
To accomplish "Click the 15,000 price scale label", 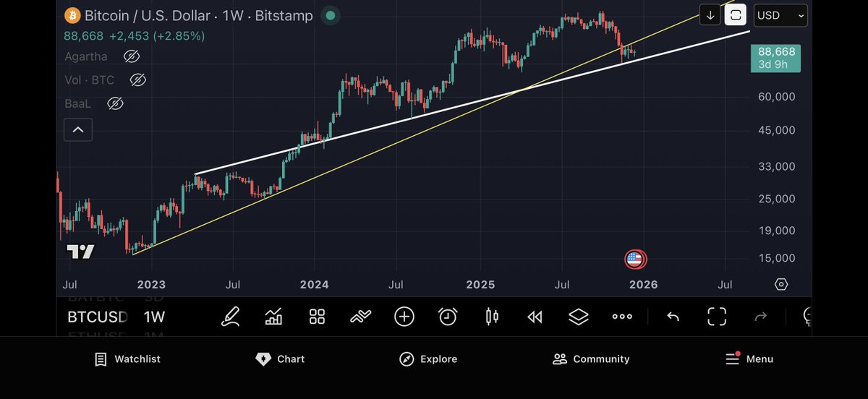I will [x=775, y=258].
